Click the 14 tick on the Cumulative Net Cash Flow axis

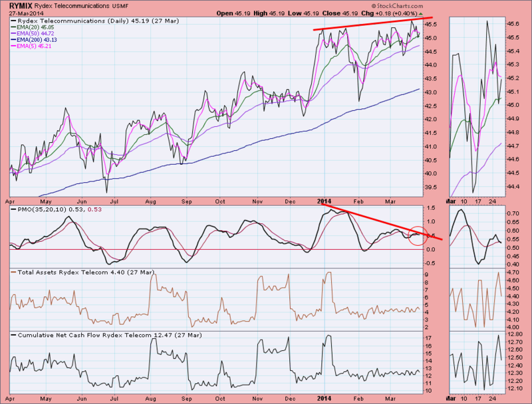click(428, 361)
